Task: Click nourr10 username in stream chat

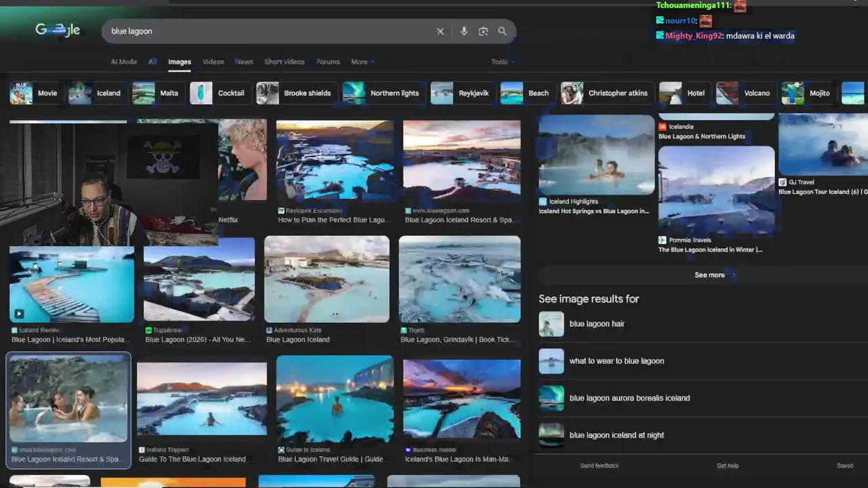Action: point(681,21)
